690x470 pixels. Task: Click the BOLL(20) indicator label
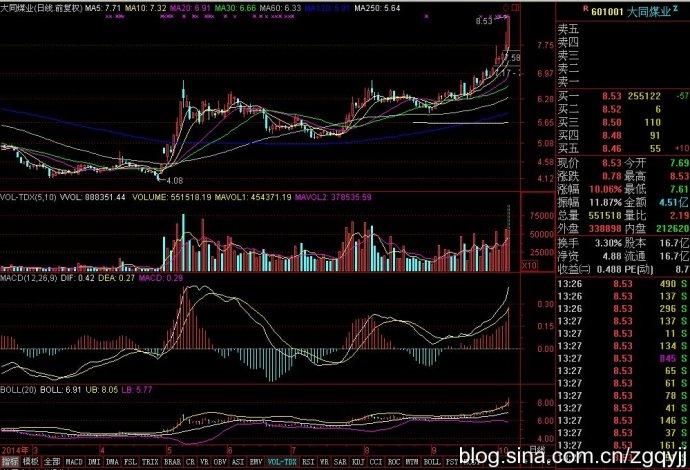(18, 389)
